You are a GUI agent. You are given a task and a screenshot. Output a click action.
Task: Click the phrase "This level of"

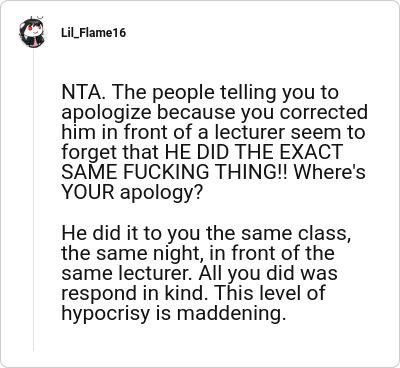(269, 293)
